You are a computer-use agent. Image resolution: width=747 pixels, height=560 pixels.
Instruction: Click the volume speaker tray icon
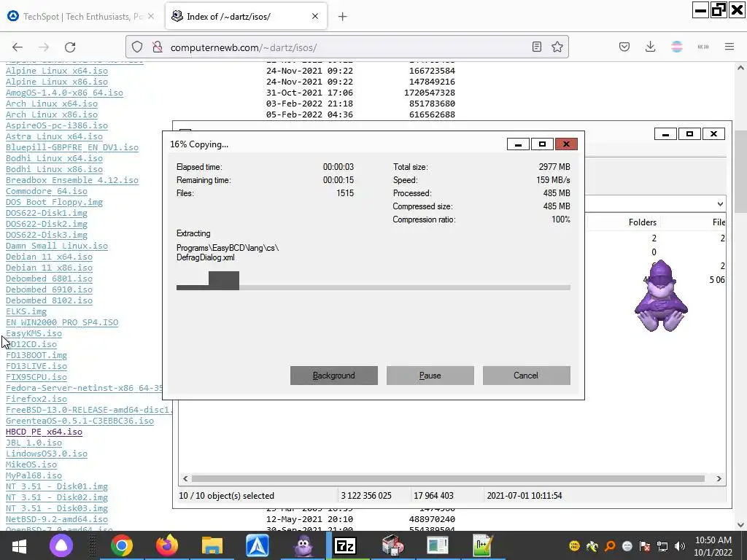pyautogui.click(x=680, y=546)
